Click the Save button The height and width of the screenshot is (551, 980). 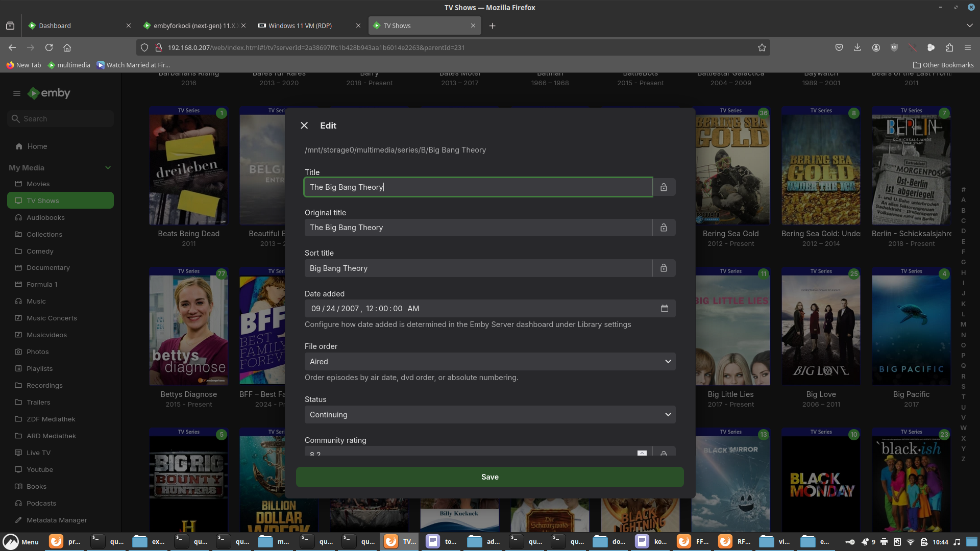tap(489, 477)
